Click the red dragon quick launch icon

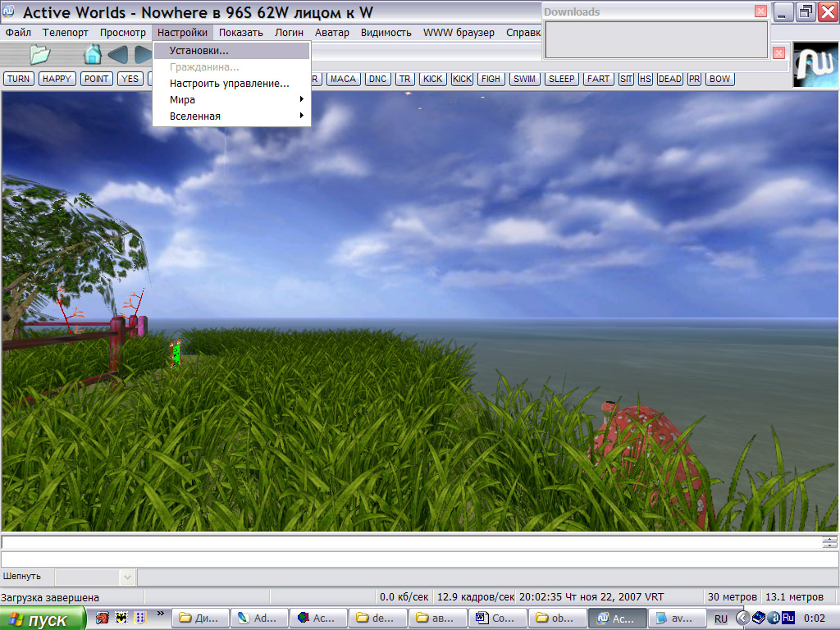click(x=102, y=619)
